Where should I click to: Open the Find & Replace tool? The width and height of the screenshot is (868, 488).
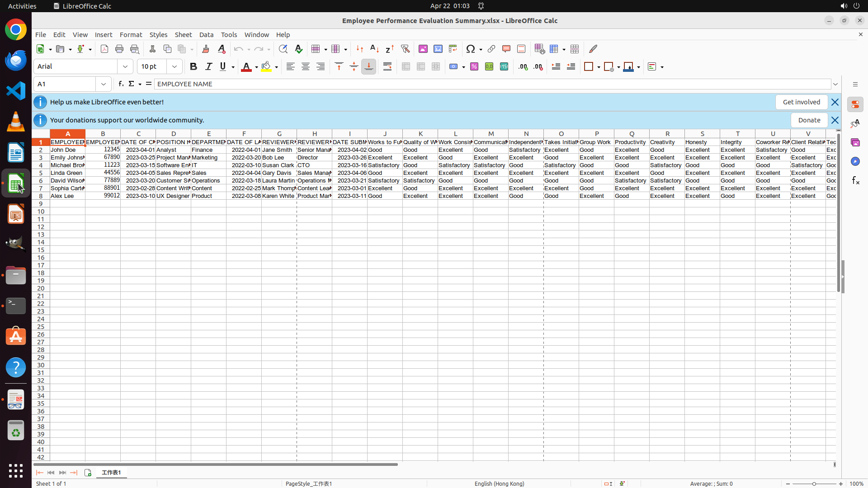click(283, 49)
